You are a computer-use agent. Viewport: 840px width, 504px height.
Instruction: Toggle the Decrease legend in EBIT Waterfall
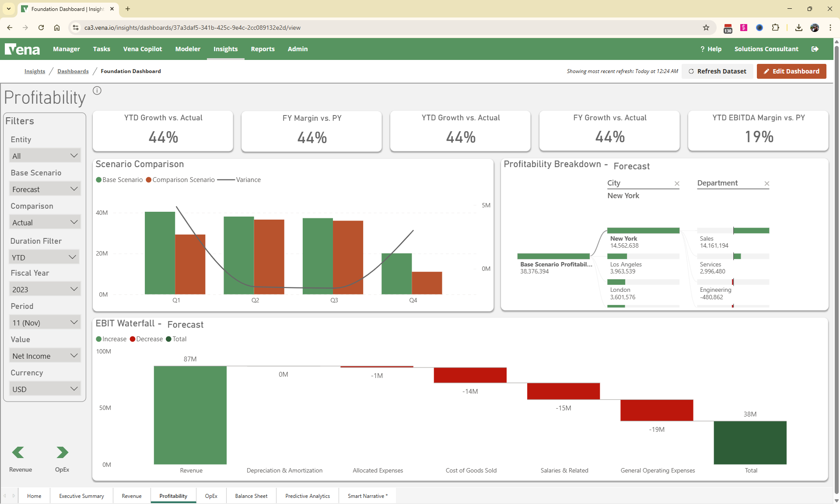tap(146, 339)
